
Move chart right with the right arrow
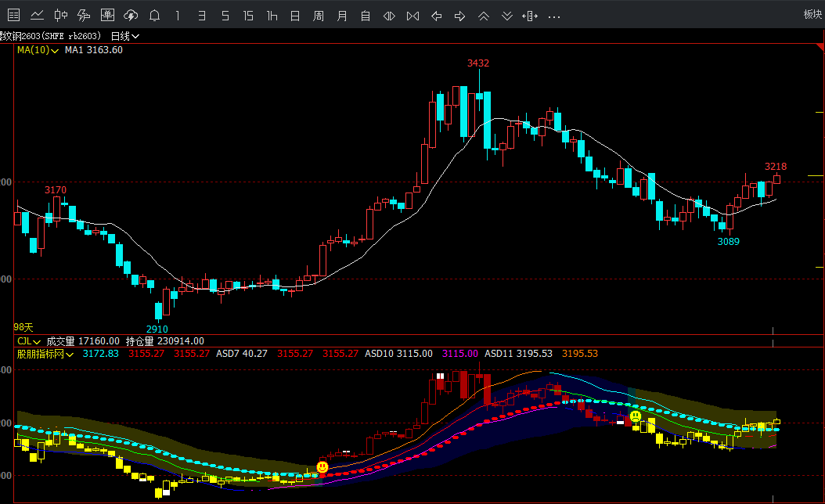click(459, 16)
